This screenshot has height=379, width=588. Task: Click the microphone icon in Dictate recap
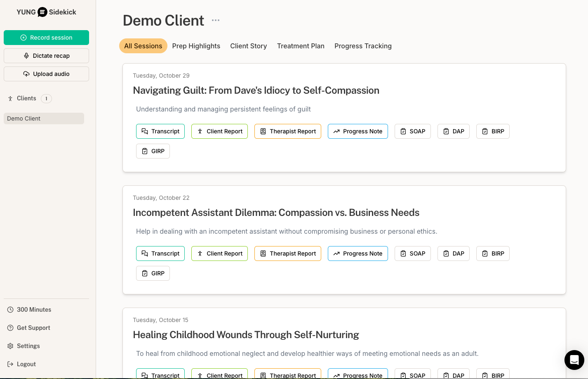click(x=26, y=56)
